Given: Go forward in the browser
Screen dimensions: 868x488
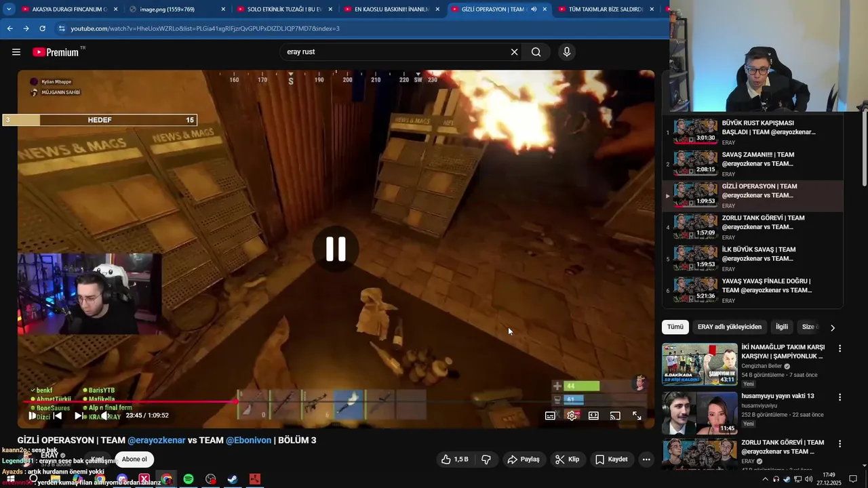Looking at the screenshot, I should click(26, 28).
